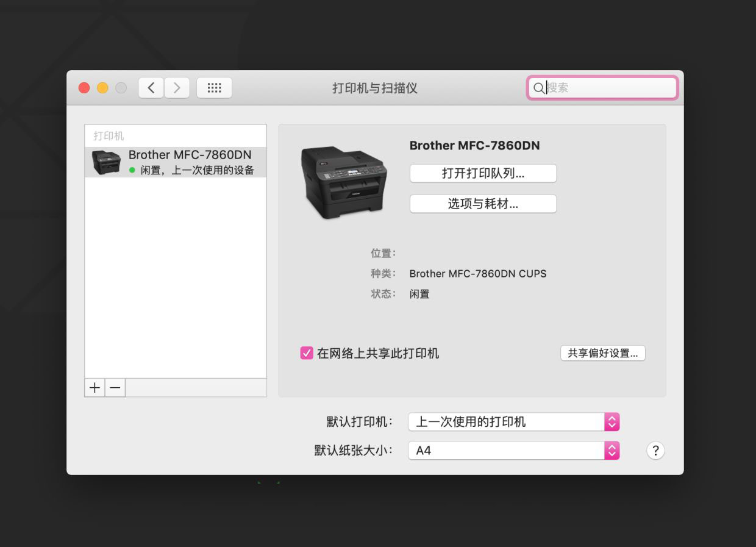Open help with the question mark button
The image size is (756, 547).
[x=655, y=451]
